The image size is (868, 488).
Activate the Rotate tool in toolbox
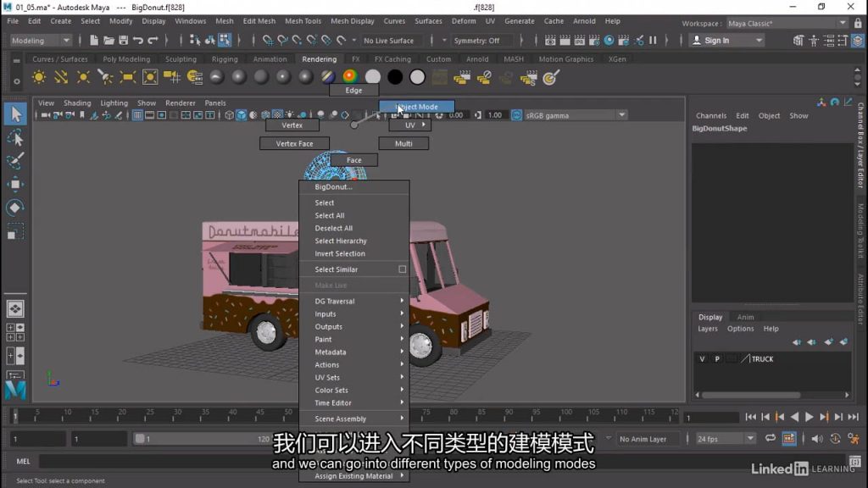(15, 208)
